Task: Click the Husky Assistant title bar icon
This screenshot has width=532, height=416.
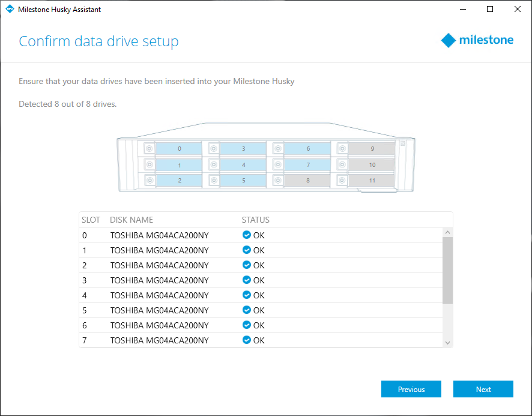Action: click(x=10, y=10)
